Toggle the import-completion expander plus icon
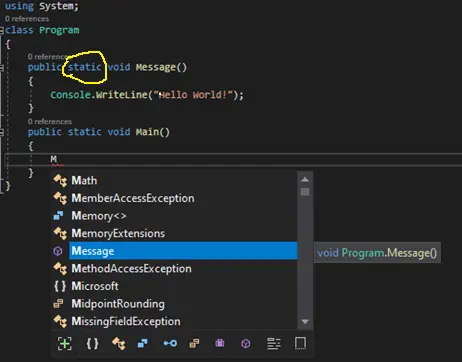The height and width of the screenshot is (362, 462). [x=65, y=343]
